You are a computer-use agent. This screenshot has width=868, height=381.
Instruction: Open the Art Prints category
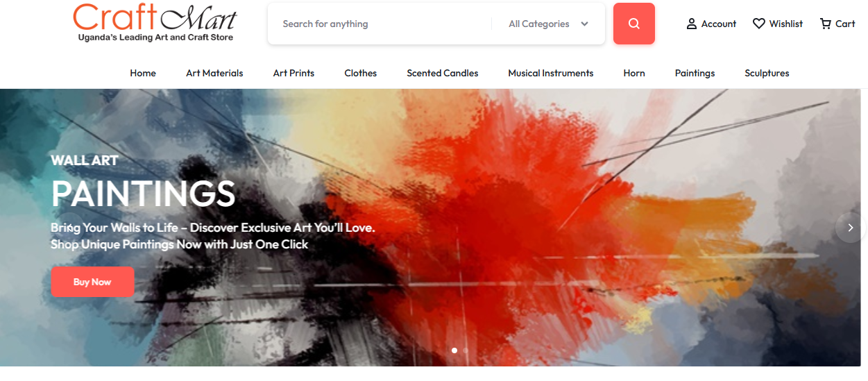coord(293,73)
